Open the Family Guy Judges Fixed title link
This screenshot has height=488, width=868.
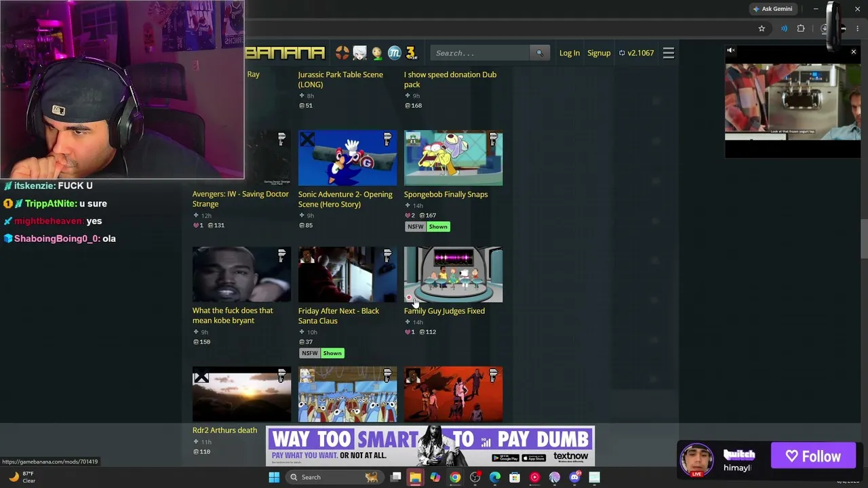point(444,311)
